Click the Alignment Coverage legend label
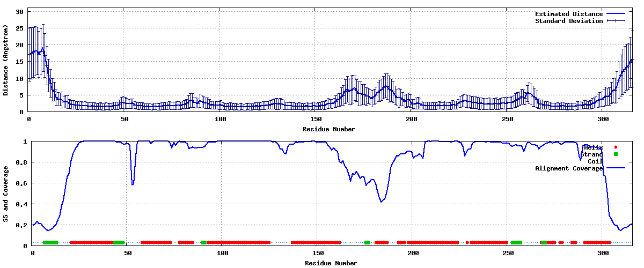Screen dimensions: 644x268 pyautogui.click(x=569, y=168)
